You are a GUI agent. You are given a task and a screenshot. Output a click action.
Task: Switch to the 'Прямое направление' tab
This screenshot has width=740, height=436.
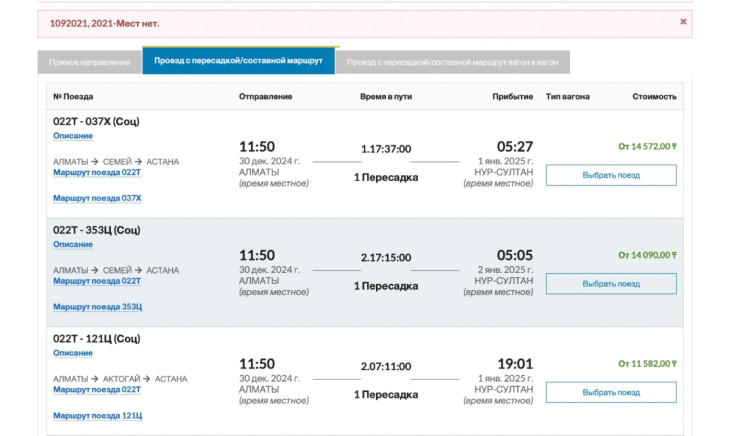tap(90, 62)
